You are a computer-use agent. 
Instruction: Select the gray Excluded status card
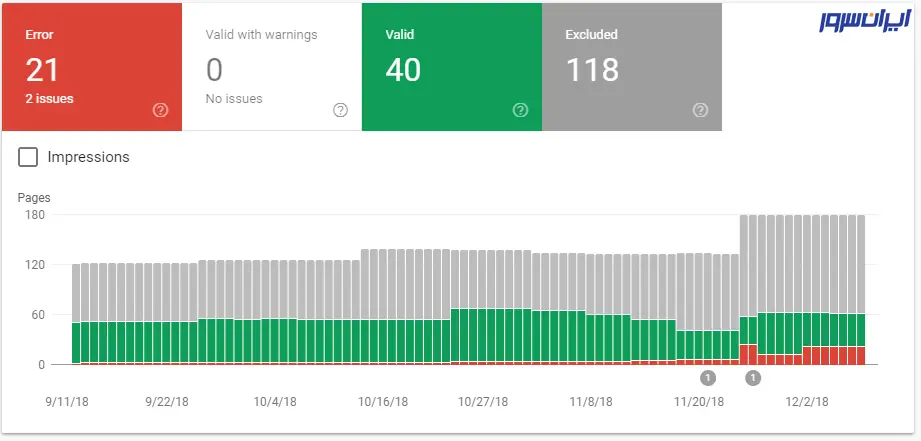632,67
